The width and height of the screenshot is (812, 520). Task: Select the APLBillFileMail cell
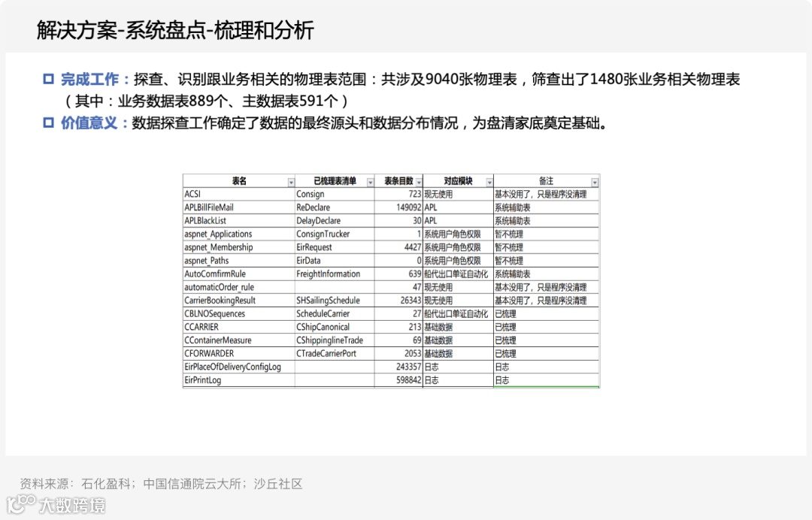point(239,207)
